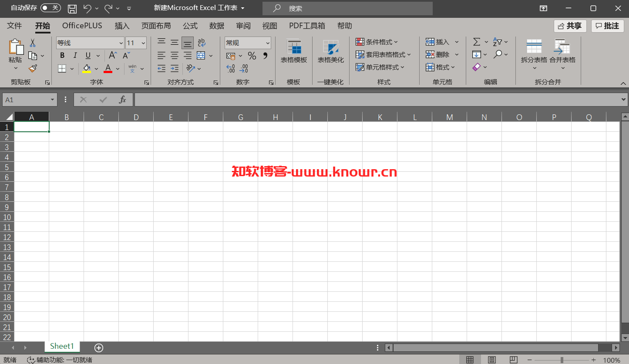Click the yellow fill color button
This screenshot has width=629, height=364.
pos(87,68)
